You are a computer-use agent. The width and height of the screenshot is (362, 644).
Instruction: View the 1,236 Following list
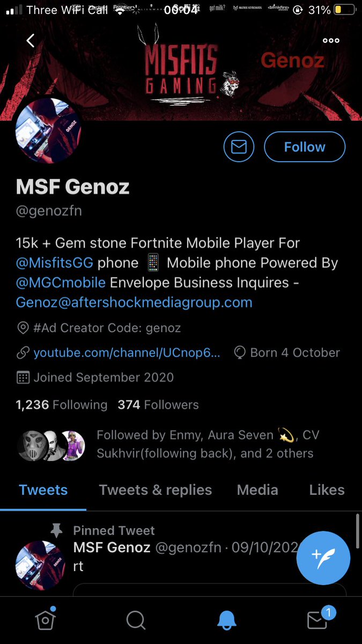pyautogui.click(x=62, y=405)
